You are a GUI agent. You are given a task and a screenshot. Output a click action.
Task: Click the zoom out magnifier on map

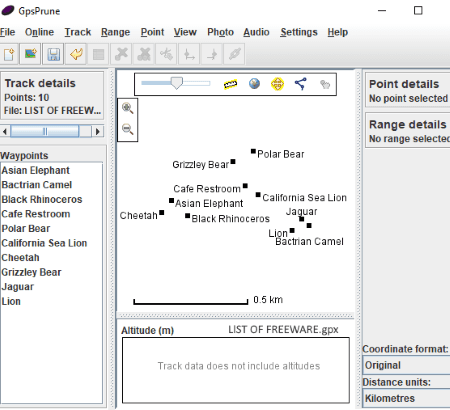tap(128, 129)
